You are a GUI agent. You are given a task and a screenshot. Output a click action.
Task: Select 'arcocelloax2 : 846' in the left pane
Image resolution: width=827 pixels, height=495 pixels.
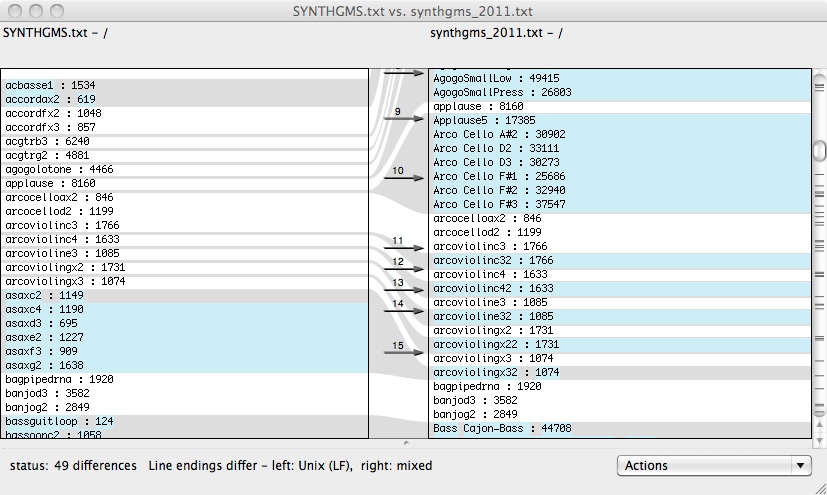184,197
